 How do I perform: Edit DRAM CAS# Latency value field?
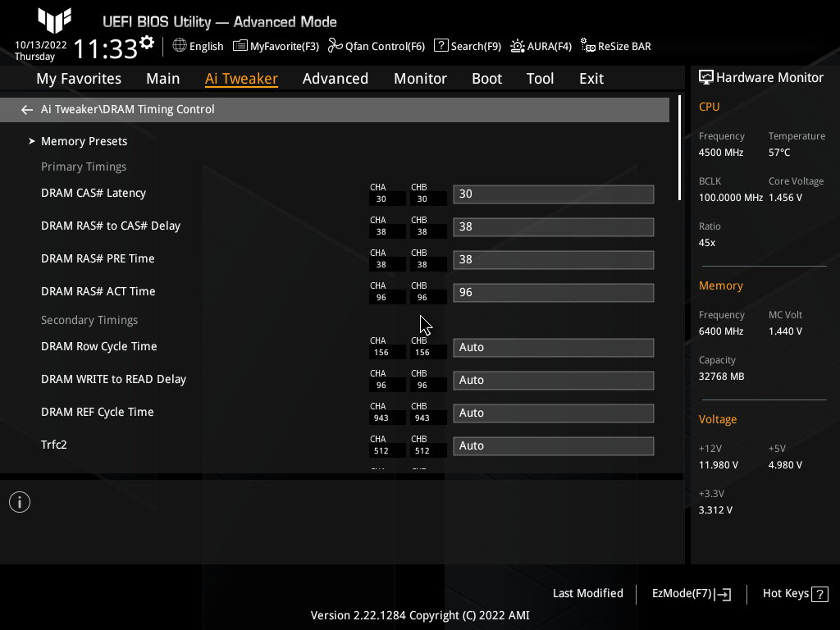click(x=554, y=194)
